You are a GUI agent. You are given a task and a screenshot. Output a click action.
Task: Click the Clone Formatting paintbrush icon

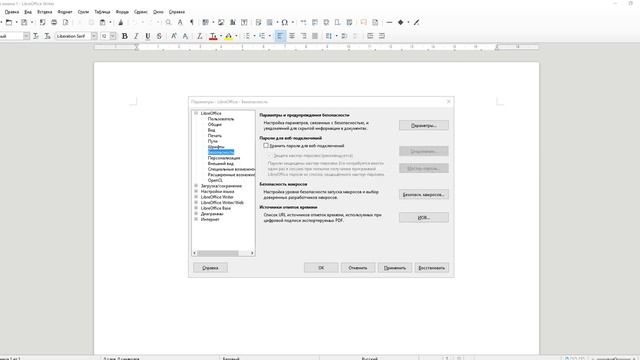120,22
